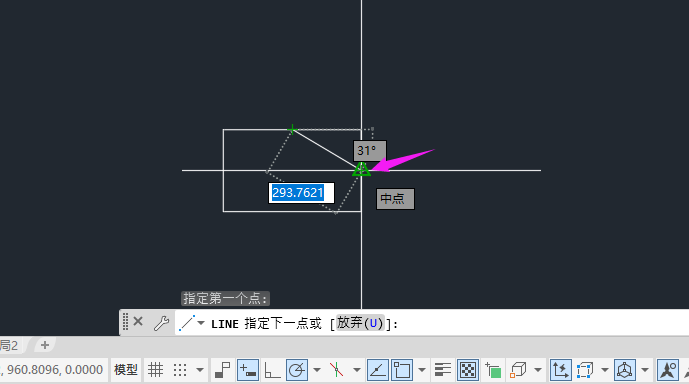The height and width of the screenshot is (384, 689).
Task: Click the green midpoint snap marker
Action: (361, 169)
